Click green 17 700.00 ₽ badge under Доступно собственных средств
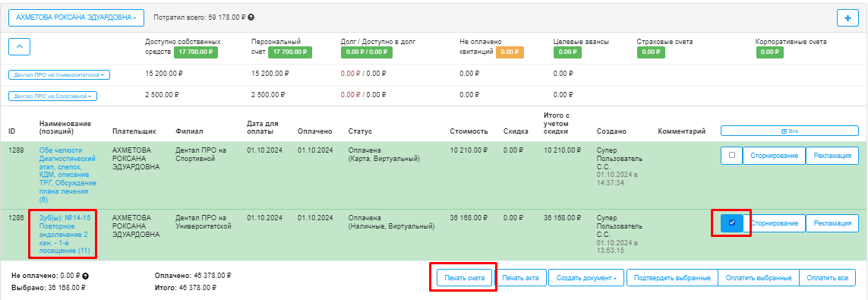The width and height of the screenshot is (868, 300). click(196, 52)
